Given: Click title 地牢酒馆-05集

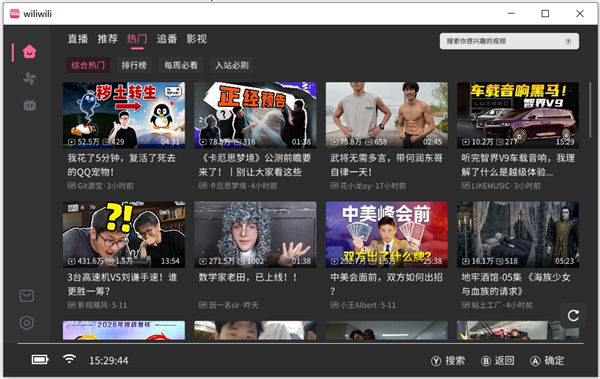Looking at the screenshot, I should coord(516,284).
